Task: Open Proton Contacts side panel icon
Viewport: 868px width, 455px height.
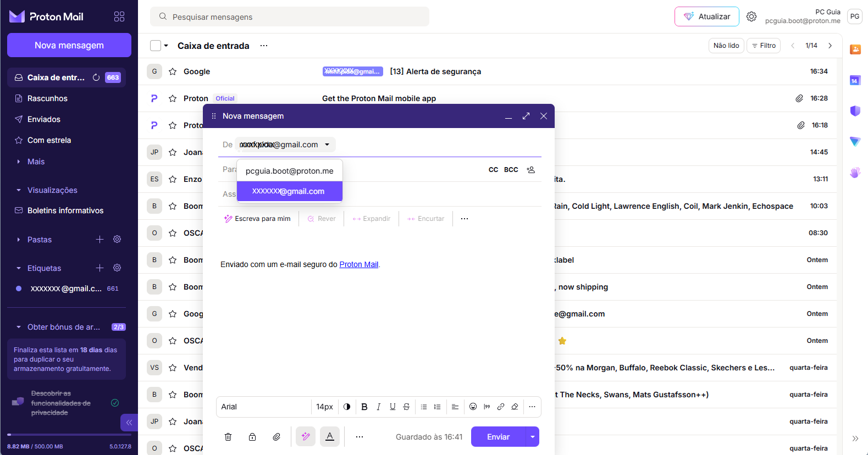Action: point(855,49)
